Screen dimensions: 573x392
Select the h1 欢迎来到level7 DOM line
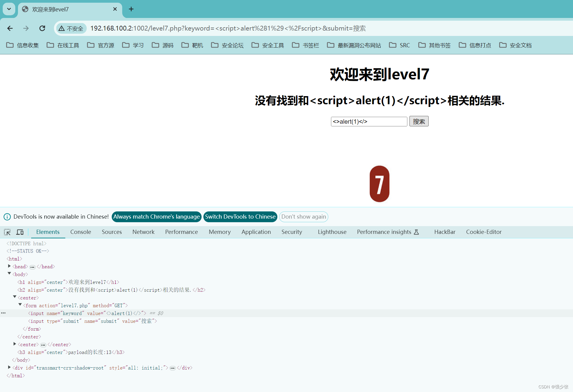tap(68, 282)
